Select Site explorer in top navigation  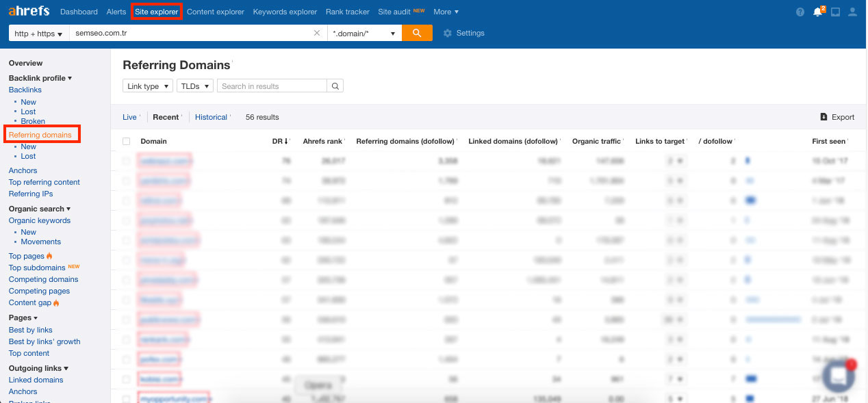(x=156, y=12)
